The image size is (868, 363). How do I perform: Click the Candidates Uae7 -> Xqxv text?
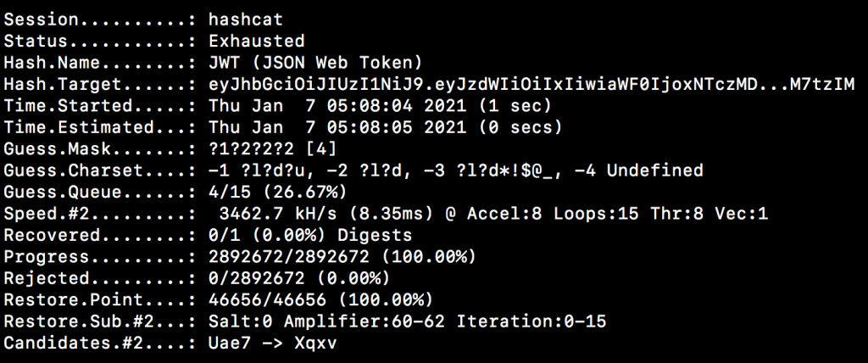coord(272,343)
